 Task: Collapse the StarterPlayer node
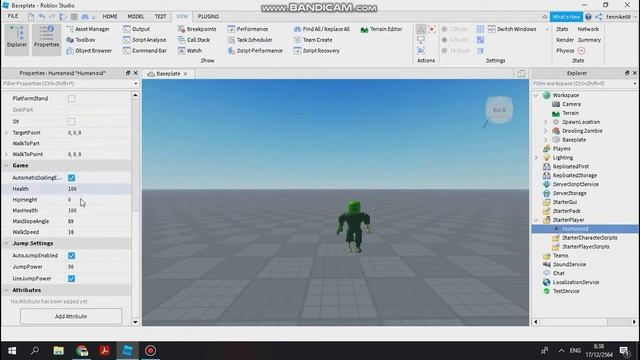tap(536, 220)
